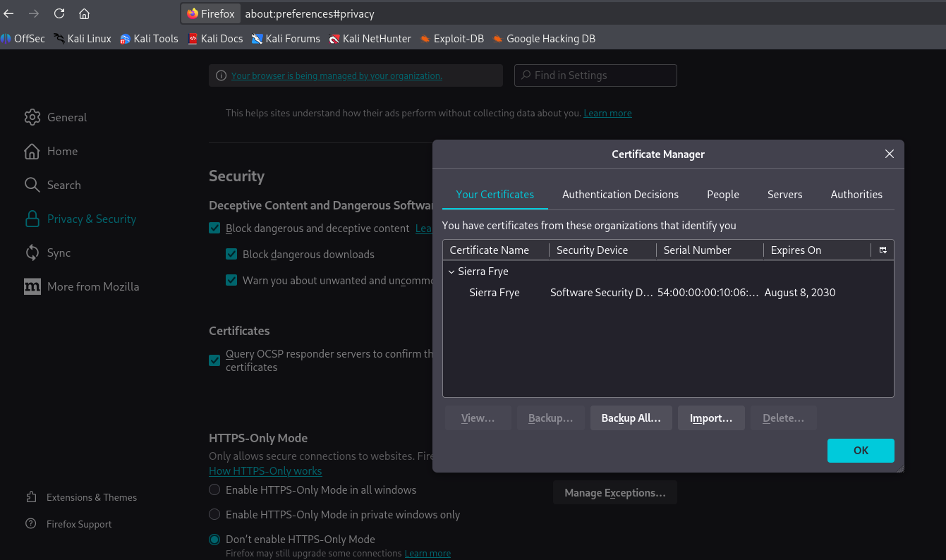Select Don't enable HTTPS-Only Mode
This screenshot has height=560, width=946.
(x=214, y=540)
